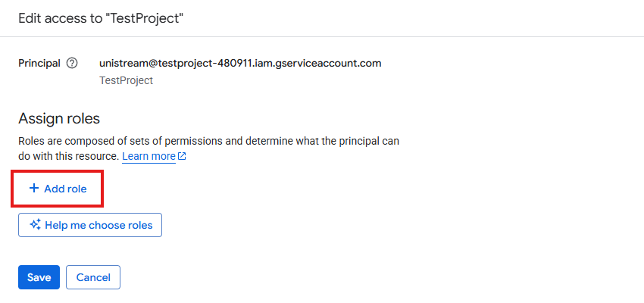Click the divider line below the title
644x303 pixels.
pos(322,36)
